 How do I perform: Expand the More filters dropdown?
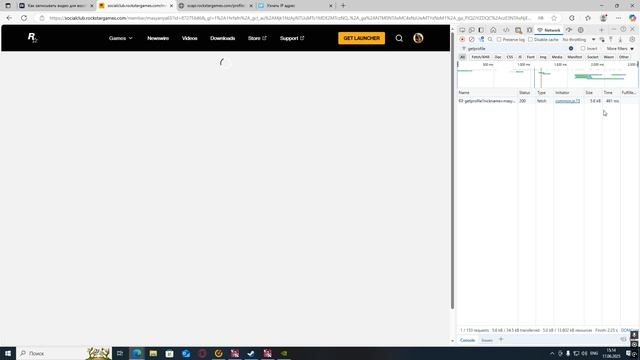coord(620,49)
